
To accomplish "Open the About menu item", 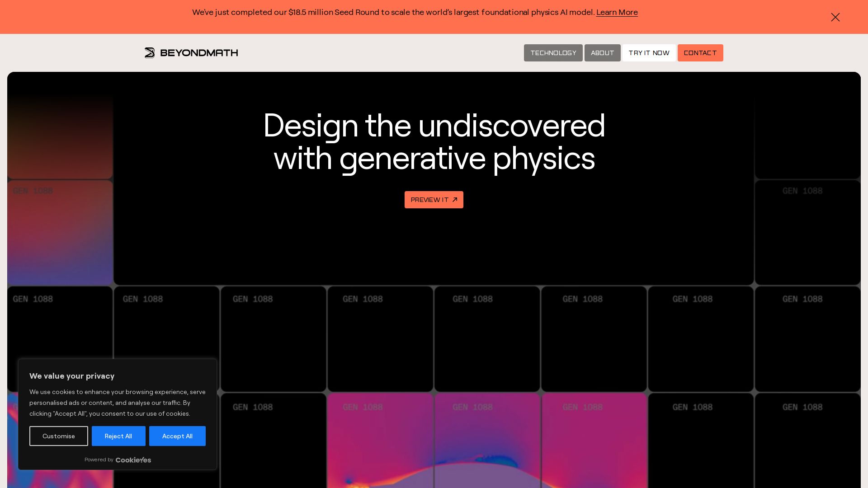I will tap(602, 53).
